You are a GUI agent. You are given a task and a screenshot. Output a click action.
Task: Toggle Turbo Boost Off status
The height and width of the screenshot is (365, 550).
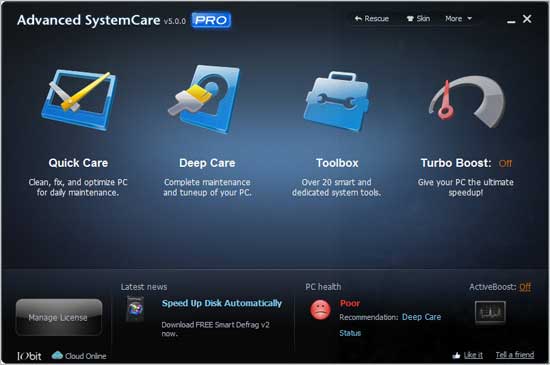[505, 163]
